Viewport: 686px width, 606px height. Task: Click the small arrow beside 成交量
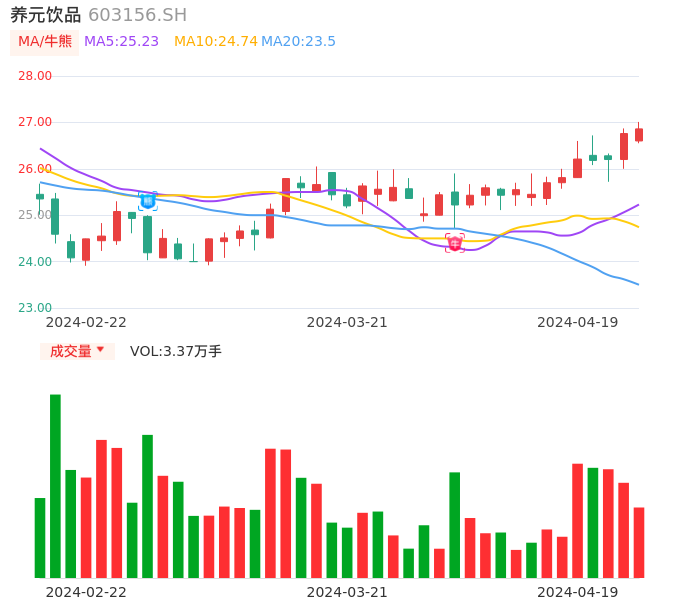(x=100, y=350)
